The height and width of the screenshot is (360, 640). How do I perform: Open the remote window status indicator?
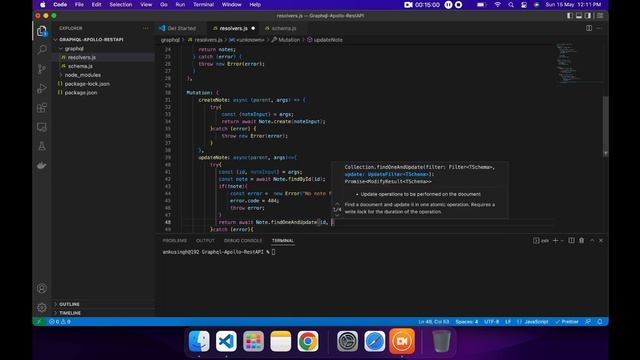point(39,322)
